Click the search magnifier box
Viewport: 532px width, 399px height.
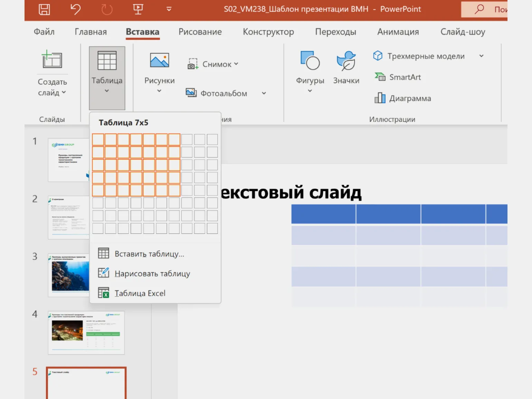pos(484,9)
